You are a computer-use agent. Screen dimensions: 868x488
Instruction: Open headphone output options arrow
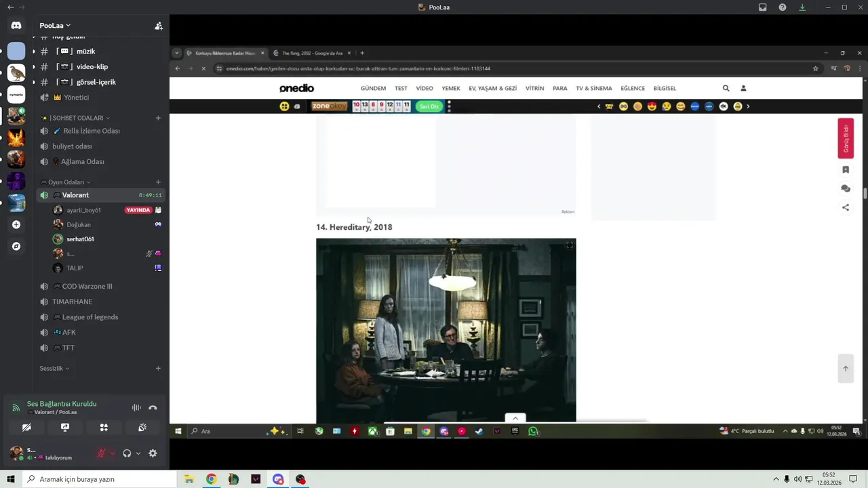(138, 453)
